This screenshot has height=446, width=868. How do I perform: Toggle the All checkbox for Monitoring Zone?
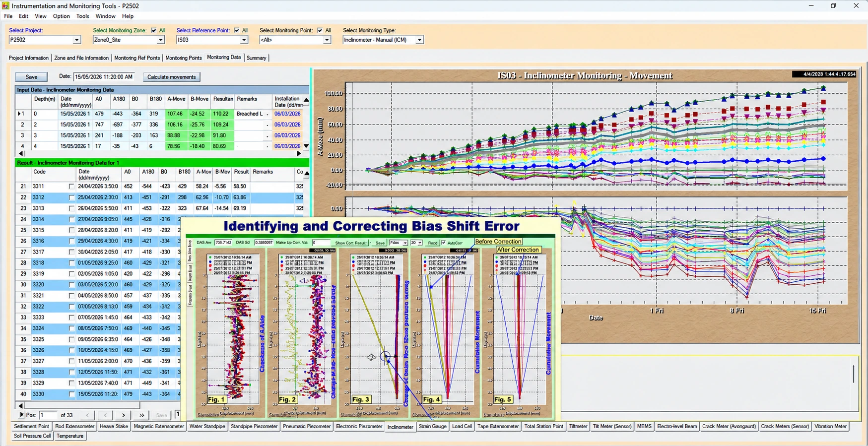(153, 30)
